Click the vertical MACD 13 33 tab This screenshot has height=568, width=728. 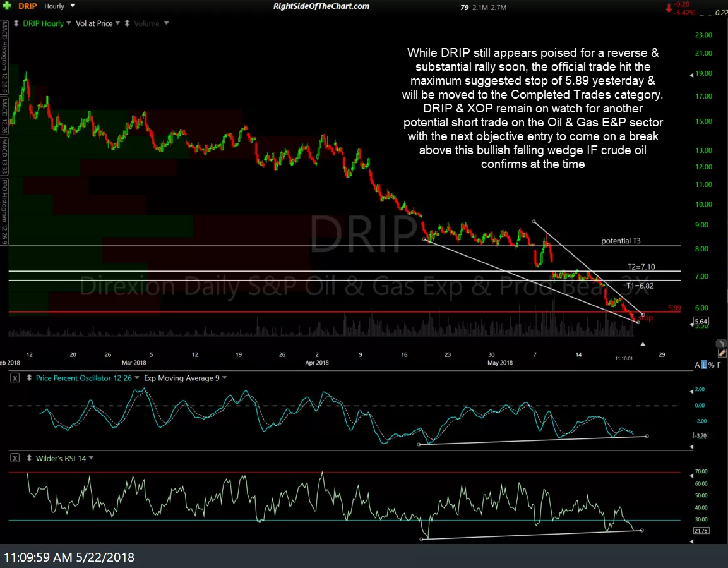[4, 157]
